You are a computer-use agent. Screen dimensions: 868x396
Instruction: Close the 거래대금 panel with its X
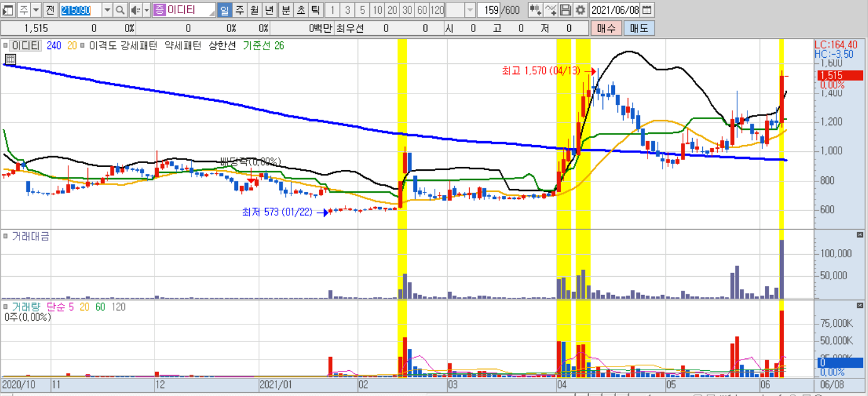[860, 235]
